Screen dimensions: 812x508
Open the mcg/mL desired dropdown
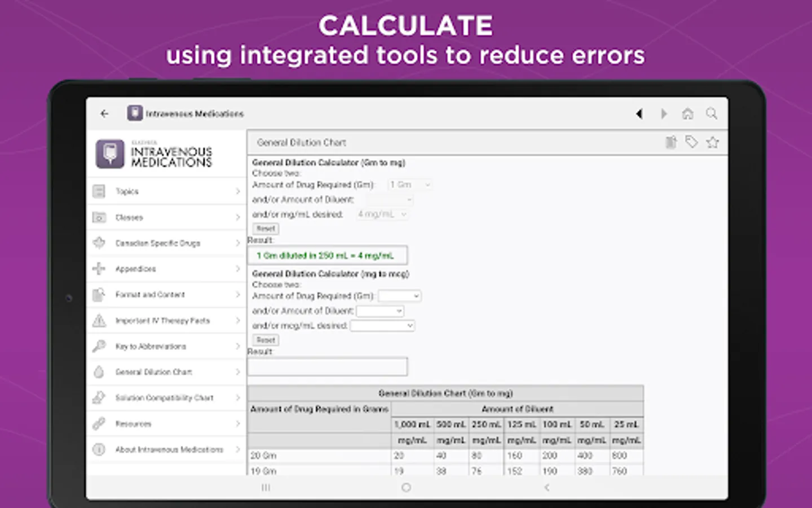[382, 326]
